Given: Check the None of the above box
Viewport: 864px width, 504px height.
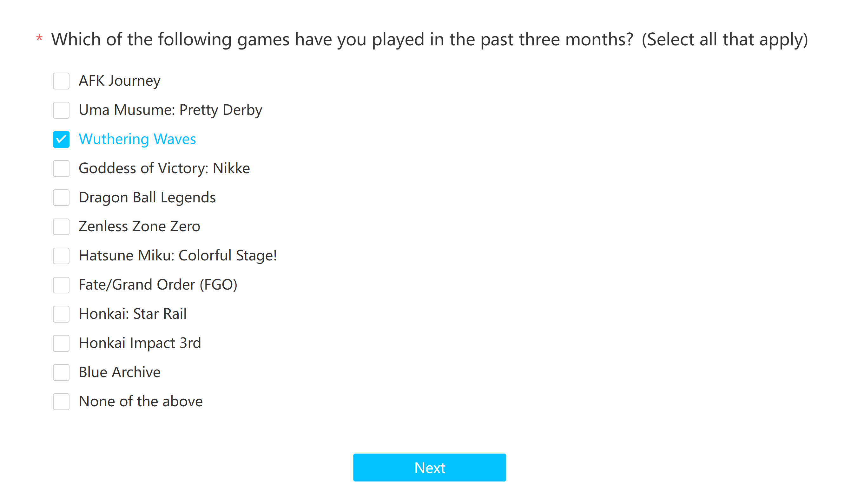Looking at the screenshot, I should tap(61, 401).
